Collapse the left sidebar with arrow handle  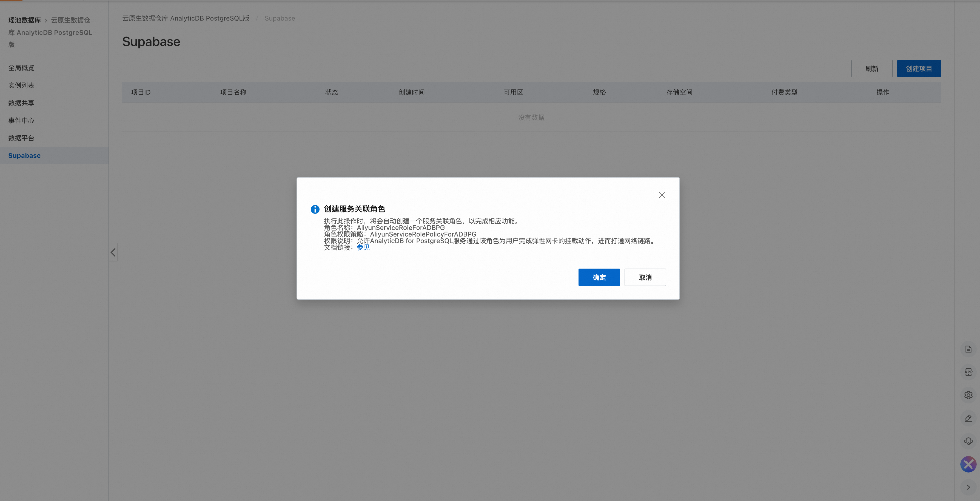(x=113, y=252)
